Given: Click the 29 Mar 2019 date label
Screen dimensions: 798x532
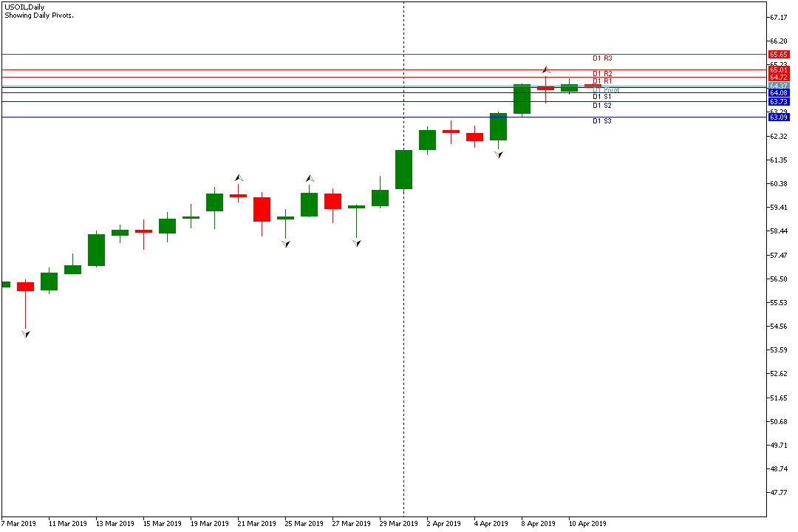Looking at the screenshot, I should point(398,524).
